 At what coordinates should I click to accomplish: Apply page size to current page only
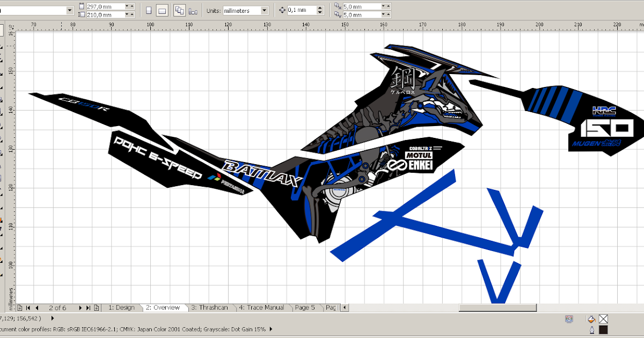tap(193, 10)
